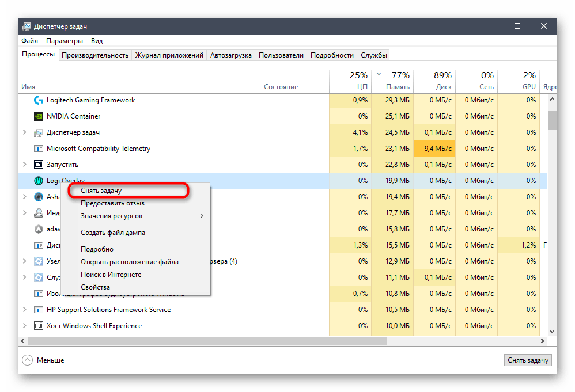Image resolution: width=575 pixels, height=392 pixels.
Task: Expand the Asha process group
Action: pyautogui.click(x=25, y=197)
